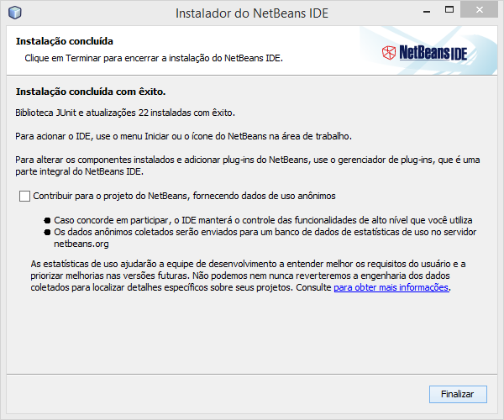The height and width of the screenshot is (420, 504).
Task: Click 'Contribuir para o projeto do NetBeans' label
Action: (x=184, y=196)
